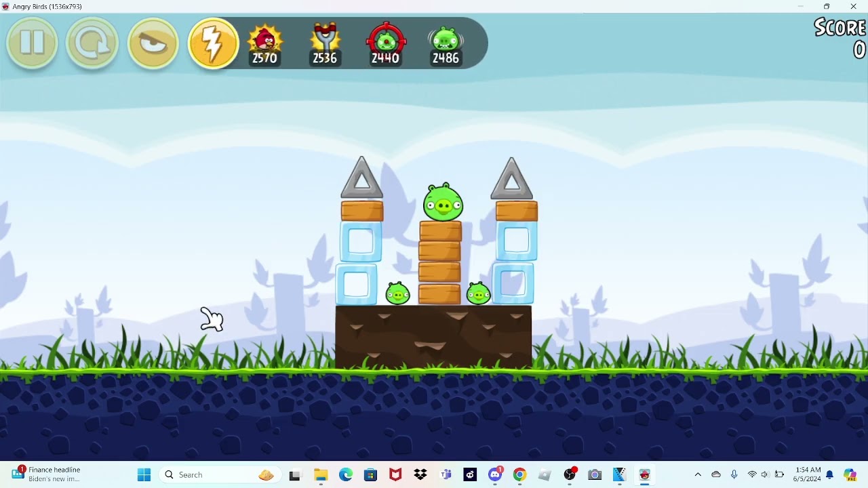The width and height of the screenshot is (868, 488).
Task: Restart the level with the circular arrow
Action: (92, 43)
